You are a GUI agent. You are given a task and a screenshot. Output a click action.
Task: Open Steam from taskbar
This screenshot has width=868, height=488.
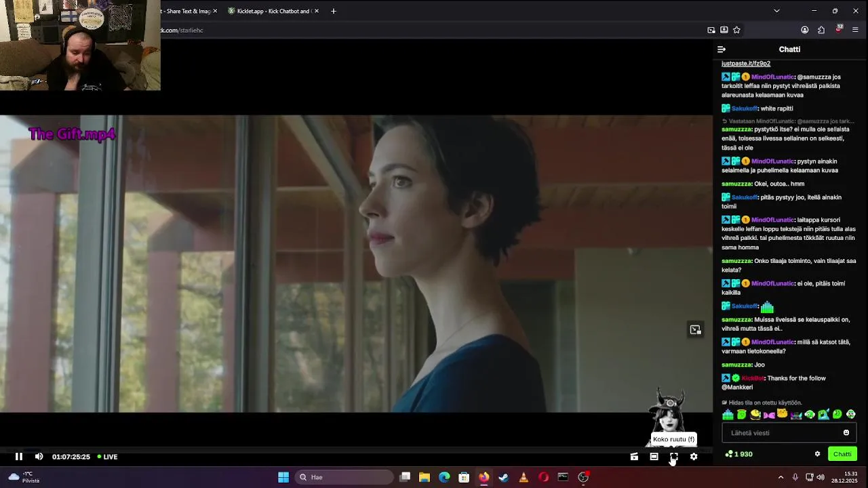tap(503, 477)
